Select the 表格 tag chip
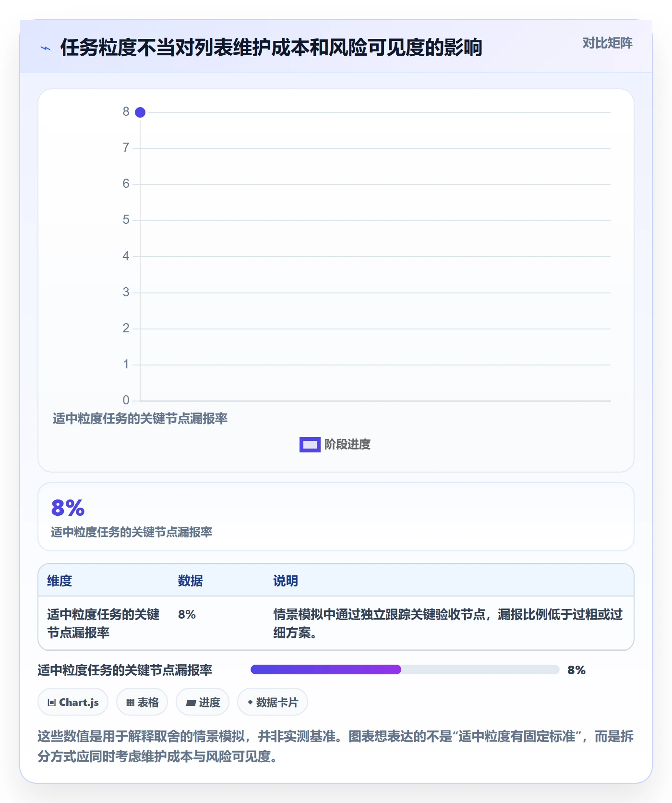672x803 pixels. [142, 702]
